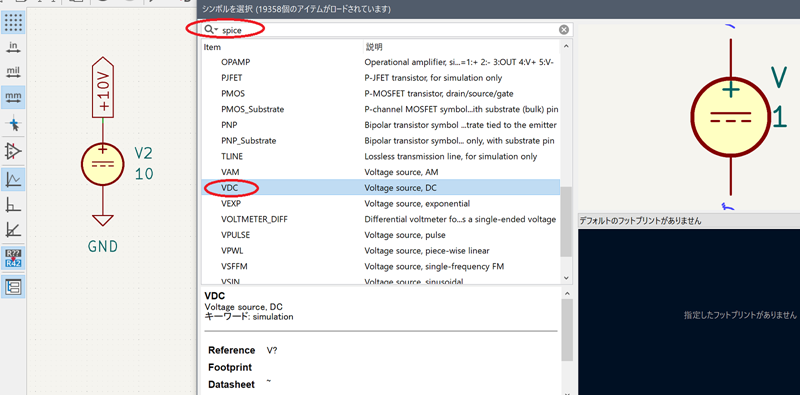Switch units to inches
Screen dimensions: 800x395
(x=14, y=48)
